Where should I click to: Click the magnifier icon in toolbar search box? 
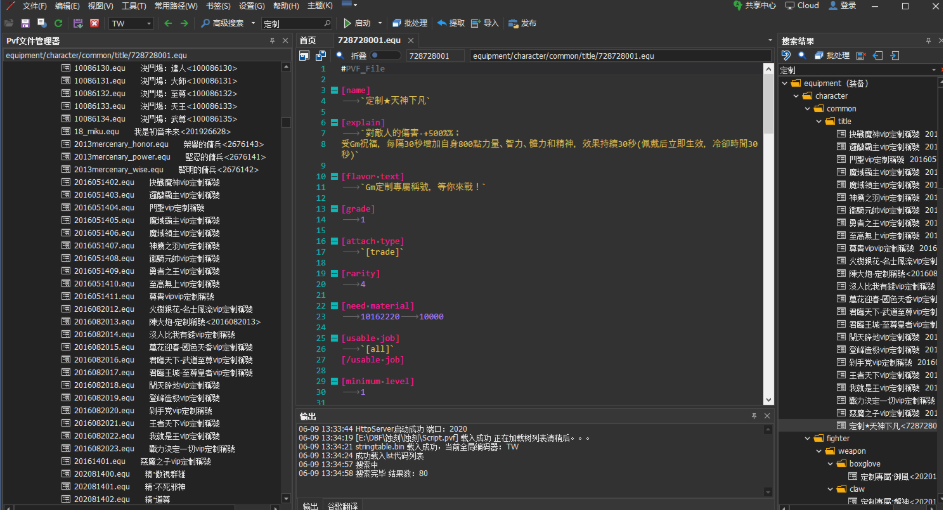click(x=327, y=23)
